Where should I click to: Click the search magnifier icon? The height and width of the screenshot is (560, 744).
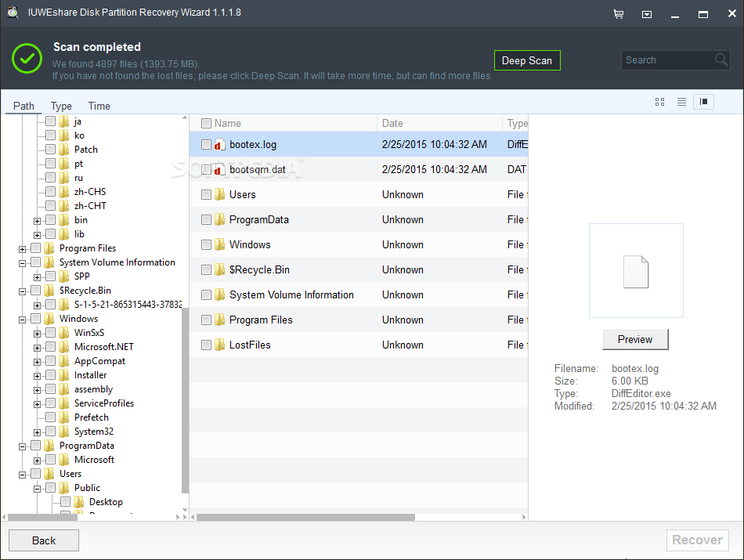[721, 60]
